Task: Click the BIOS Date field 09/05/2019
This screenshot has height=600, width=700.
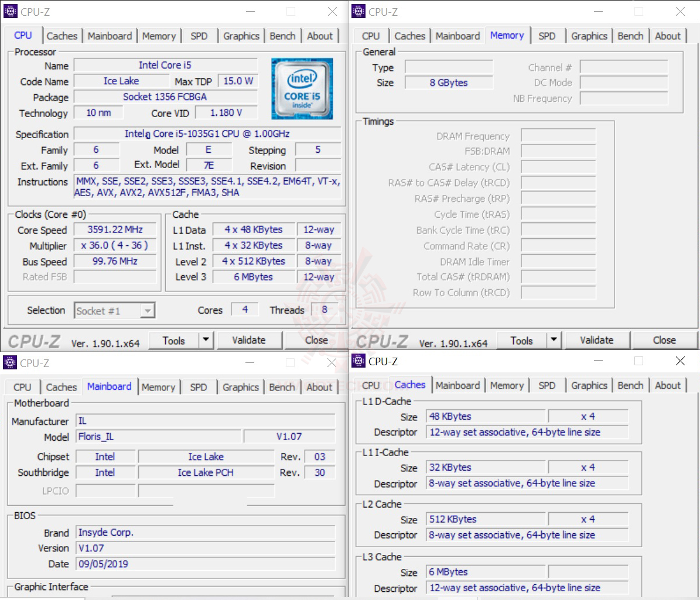Action: [x=206, y=564]
